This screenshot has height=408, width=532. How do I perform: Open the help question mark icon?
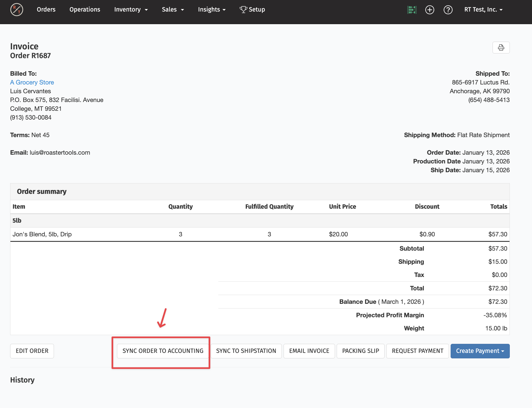coord(448,10)
